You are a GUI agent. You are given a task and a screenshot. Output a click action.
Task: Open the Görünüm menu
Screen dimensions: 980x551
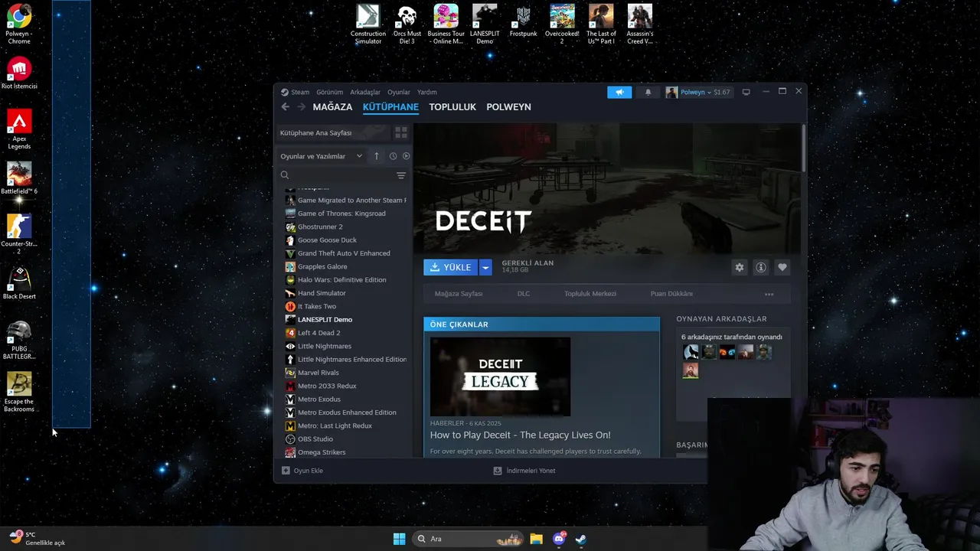coord(329,92)
